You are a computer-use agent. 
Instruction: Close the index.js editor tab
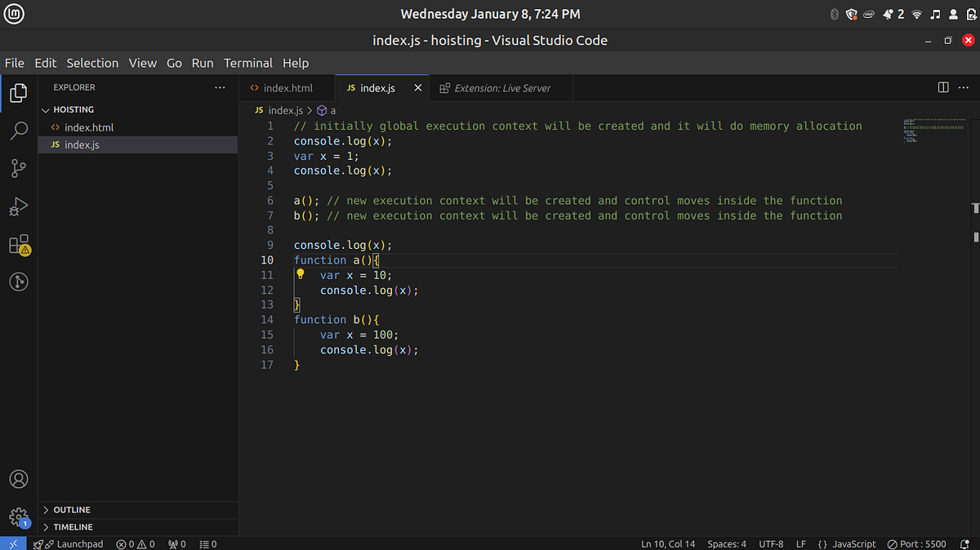pyautogui.click(x=418, y=87)
